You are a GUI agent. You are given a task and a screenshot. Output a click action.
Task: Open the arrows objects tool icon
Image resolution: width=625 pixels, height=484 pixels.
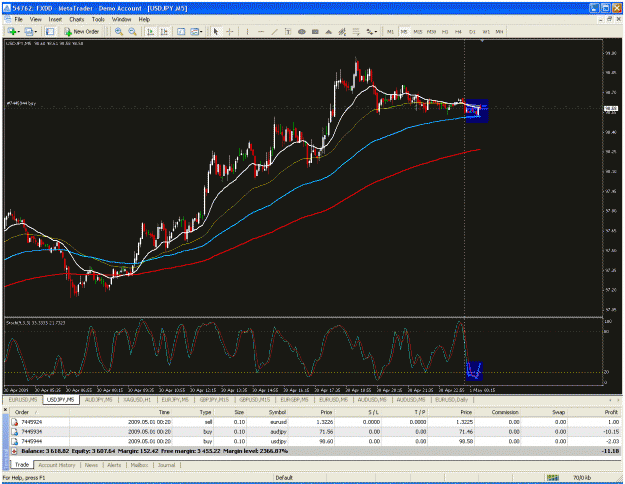click(x=369, y=31)
